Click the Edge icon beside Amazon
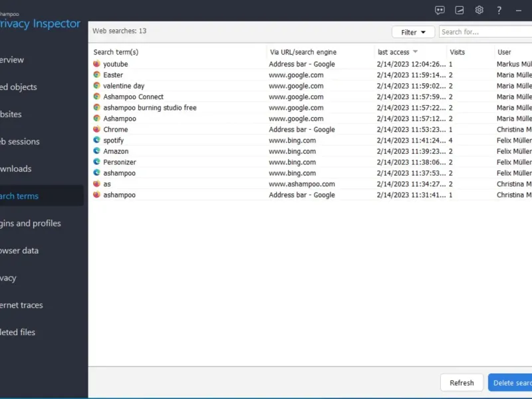532x399 pixels. tap(96, 151)
